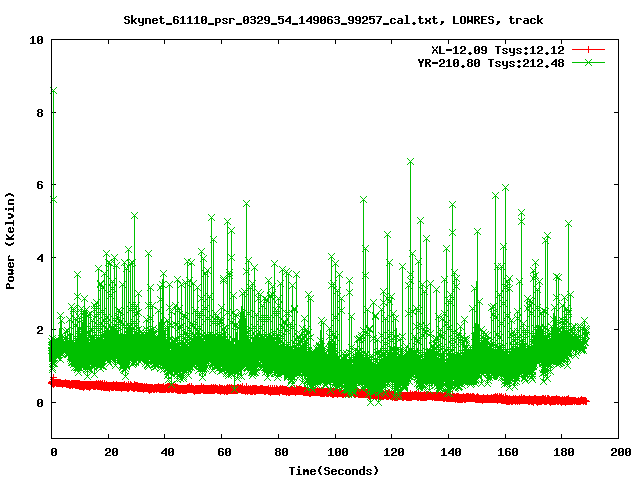640x480 pixels.
Task: Click the highest gray data point near 8.6 Kelvin
Action: click(53, 91)
